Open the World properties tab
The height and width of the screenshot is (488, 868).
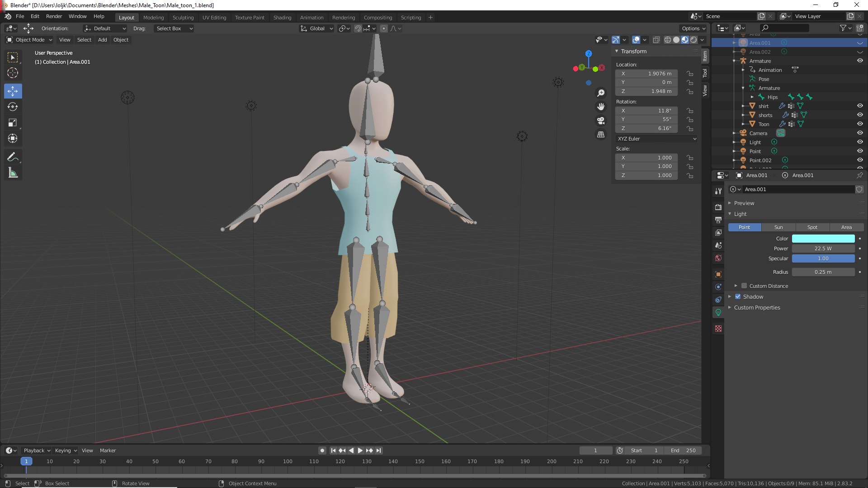coord(718,258)
